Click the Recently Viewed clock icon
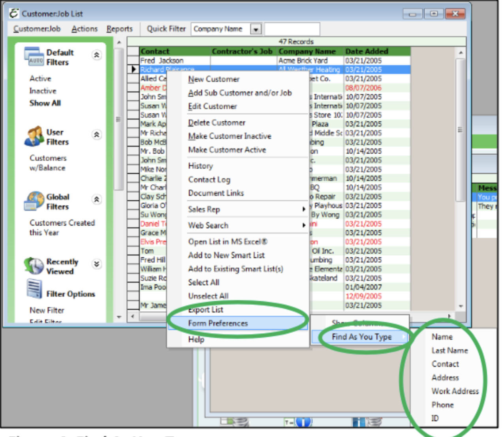The height and width of the screenshot is (437, 504). pyautogui.click(x=34, y=266)
